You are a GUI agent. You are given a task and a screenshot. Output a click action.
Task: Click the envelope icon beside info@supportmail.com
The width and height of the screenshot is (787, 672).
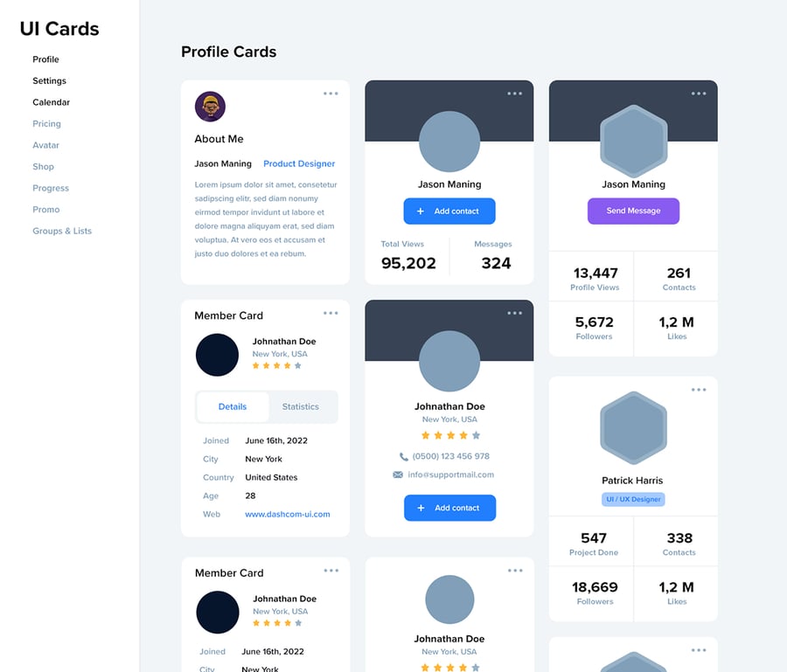coord(398,475)
